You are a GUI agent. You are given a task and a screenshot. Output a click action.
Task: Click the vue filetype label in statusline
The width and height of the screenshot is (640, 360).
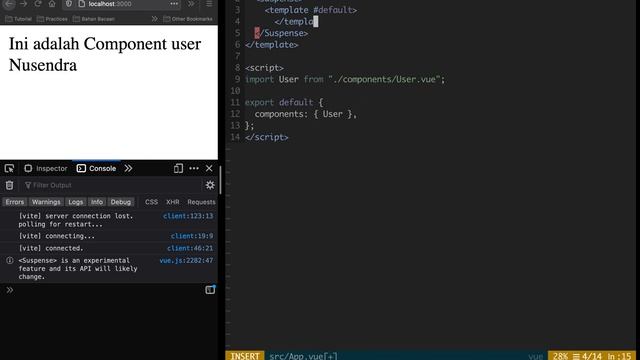tap(535, 356)
